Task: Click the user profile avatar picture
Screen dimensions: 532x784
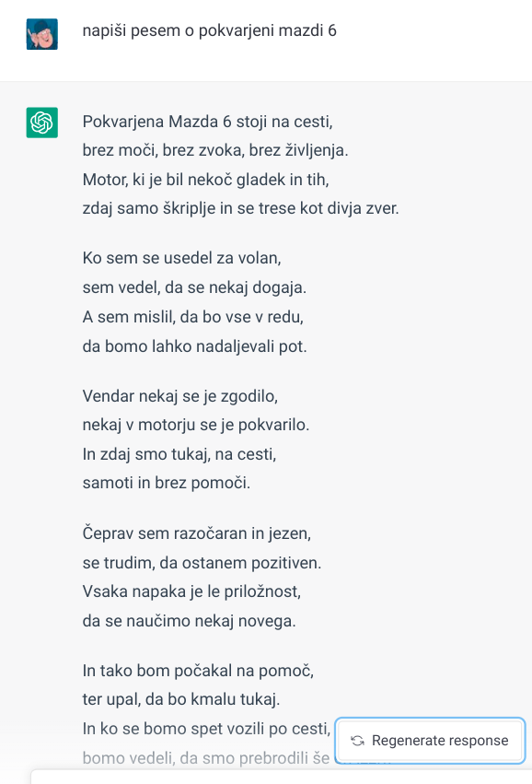Action: click(42, 34)
